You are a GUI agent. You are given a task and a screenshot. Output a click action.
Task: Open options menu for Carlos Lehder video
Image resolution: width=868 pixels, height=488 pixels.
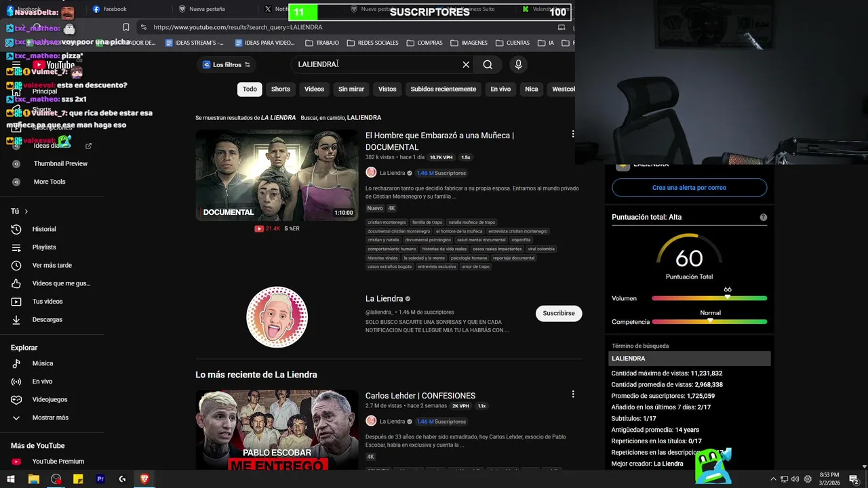pyautogui.click(x=573, y=394)
